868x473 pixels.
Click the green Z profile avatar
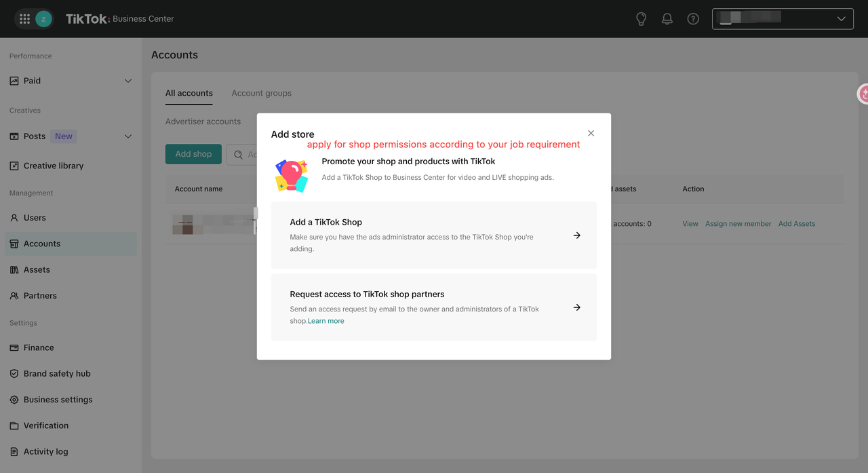click(x=44, y=19)
